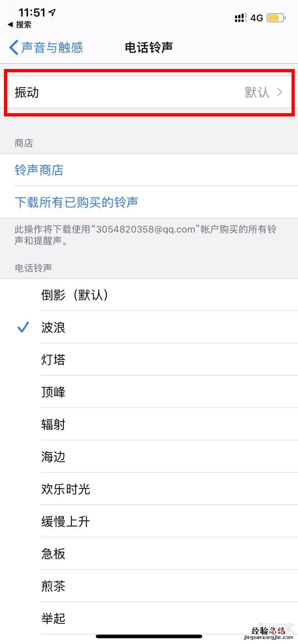Expand the 默认 vibration chevron
The height and width of the screenshot is (644, 298).
point(280,92)
